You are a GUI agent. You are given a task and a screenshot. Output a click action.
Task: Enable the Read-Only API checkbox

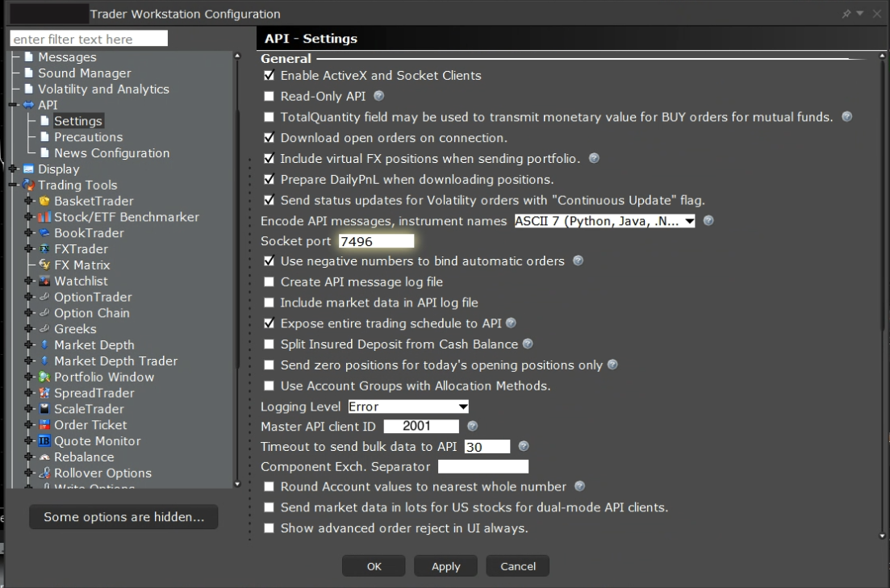coord(270,97)
